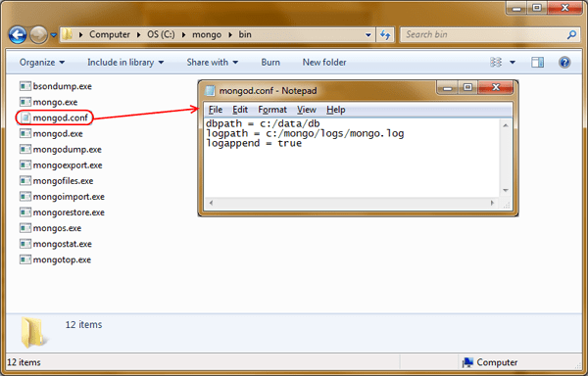Click the mongotop.exe file icon

(x=25, y=259)
